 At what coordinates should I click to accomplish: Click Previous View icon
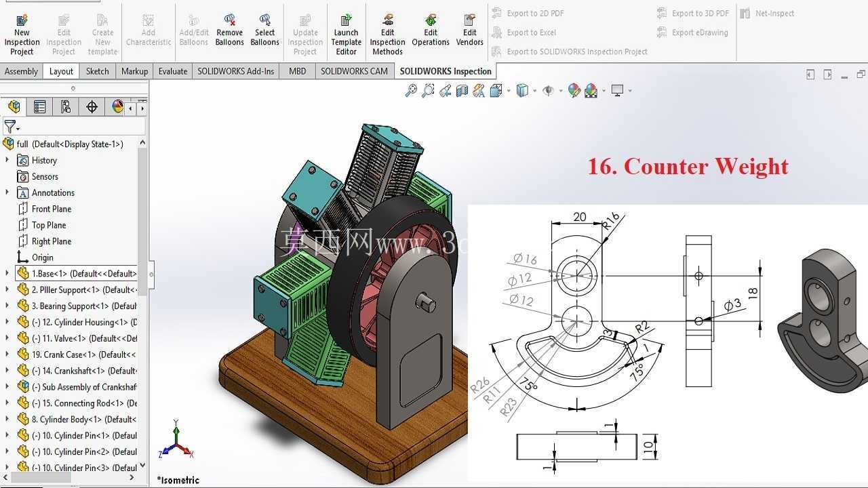coord(446,90)
